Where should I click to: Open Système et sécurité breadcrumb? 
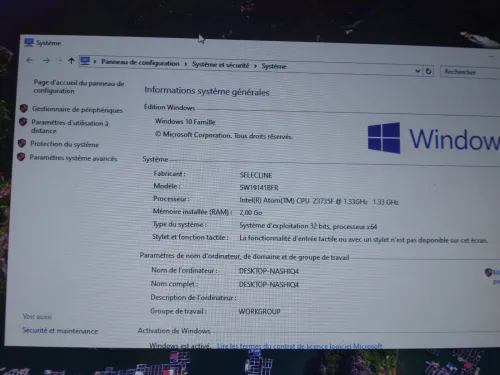[x=220, y=65]
